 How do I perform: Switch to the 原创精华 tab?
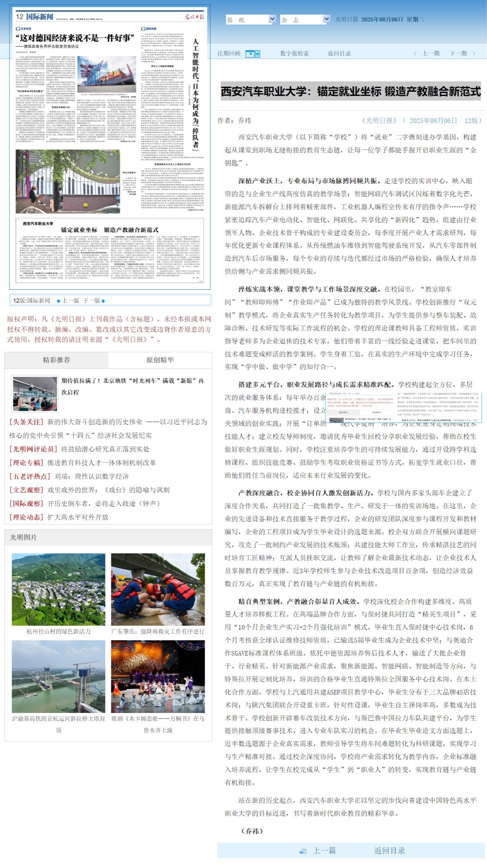pos(160,360)
